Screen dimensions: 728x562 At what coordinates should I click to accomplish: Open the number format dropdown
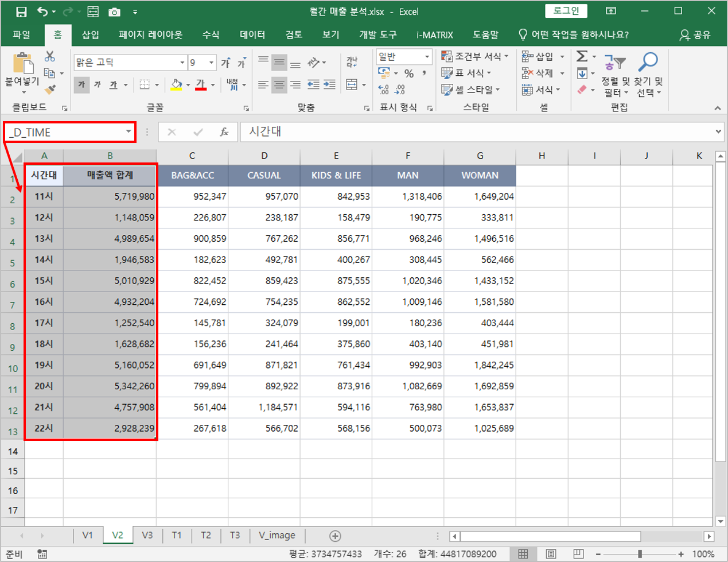[427, 57]
